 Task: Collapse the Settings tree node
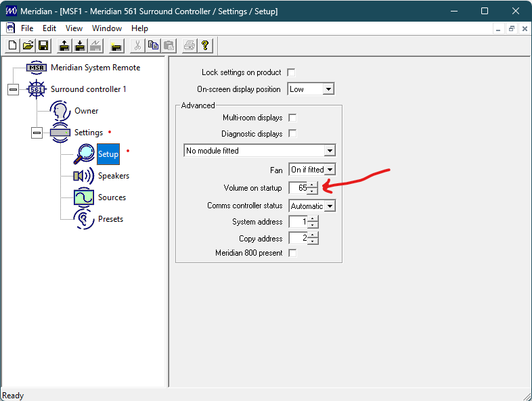(x=37, y=133)
